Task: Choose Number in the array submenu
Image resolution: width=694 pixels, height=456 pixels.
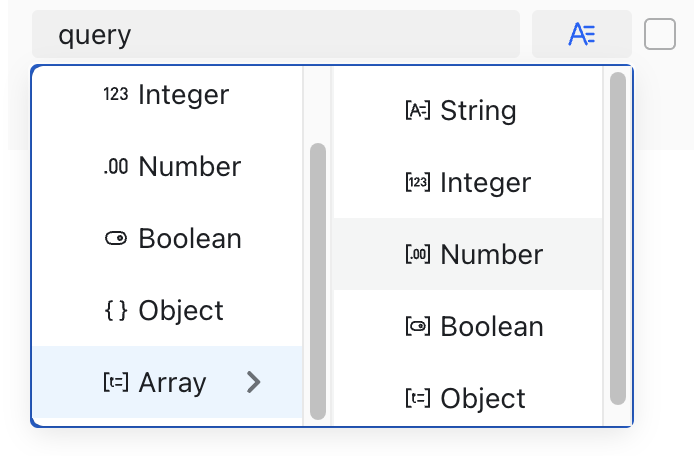Action: pos(467,254)
